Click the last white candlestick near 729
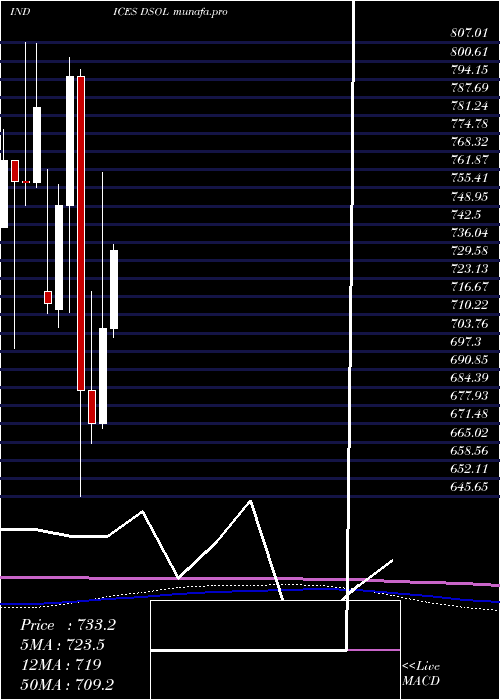Screen dimensions: 500x700 click(x=114, y=289)
